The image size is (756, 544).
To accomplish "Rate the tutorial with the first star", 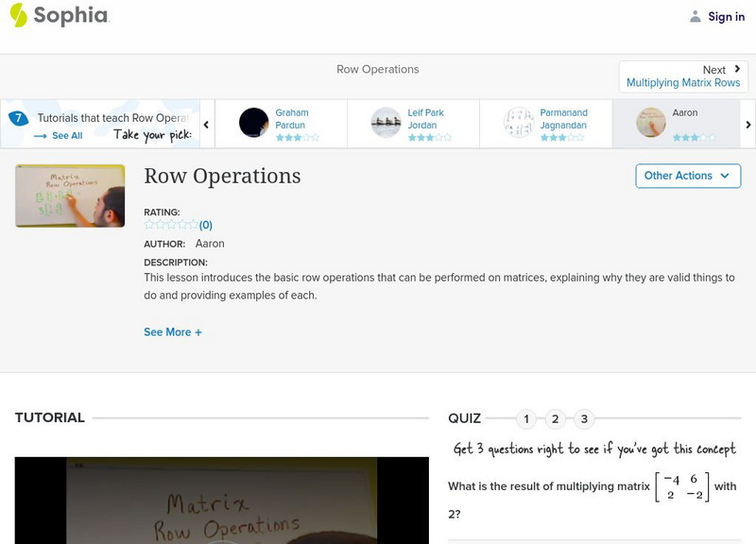I will pyautogui.click(x=146, y=225).
